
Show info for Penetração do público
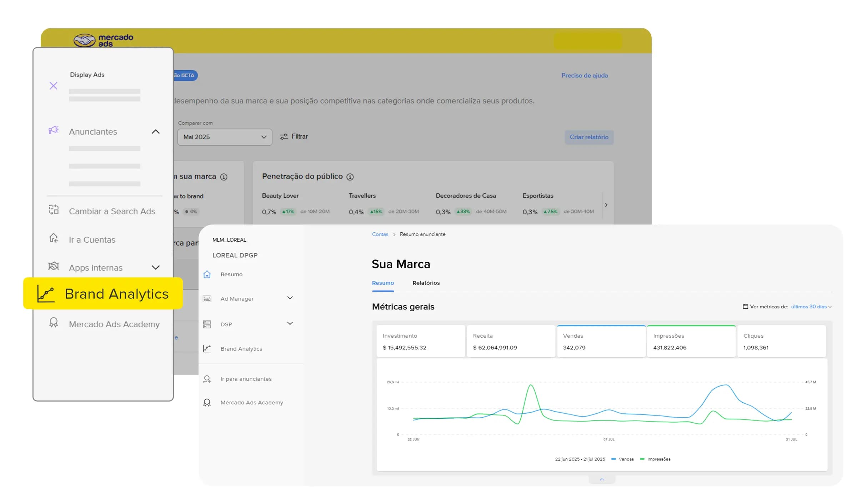click(350, 177)
